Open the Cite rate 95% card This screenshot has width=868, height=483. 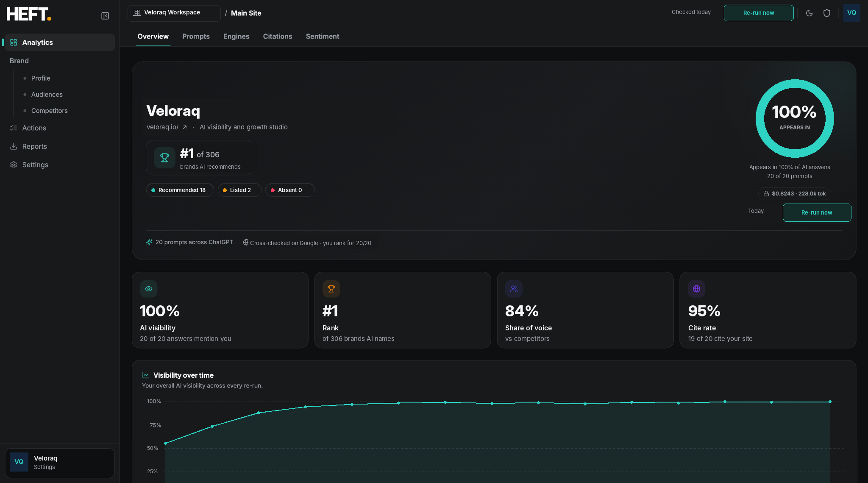768,310
